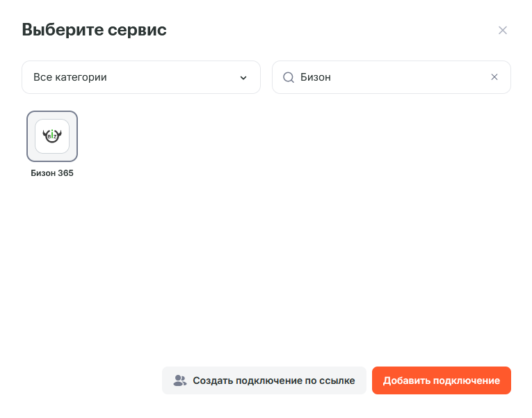Click the Бизон 365 bull logo
Viewport: 532px width, 418px height.
click(x=52, y=136)
